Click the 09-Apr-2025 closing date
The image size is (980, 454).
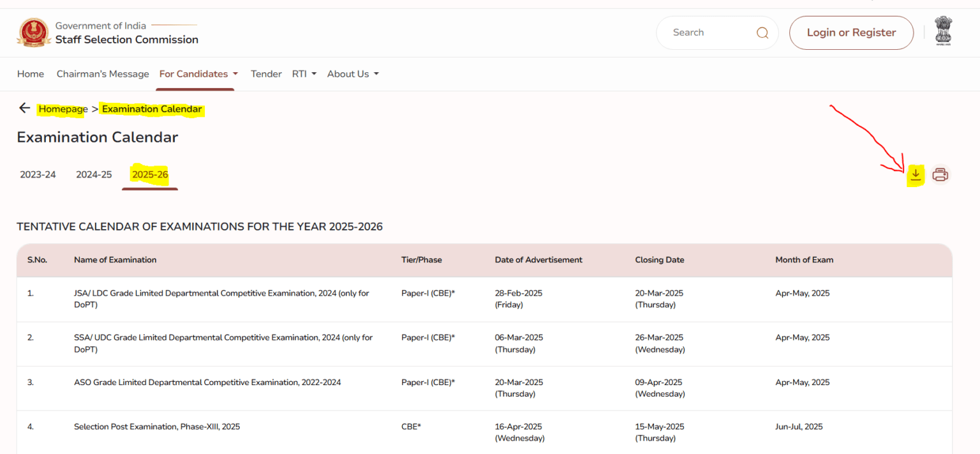click(x=658, y=382)
